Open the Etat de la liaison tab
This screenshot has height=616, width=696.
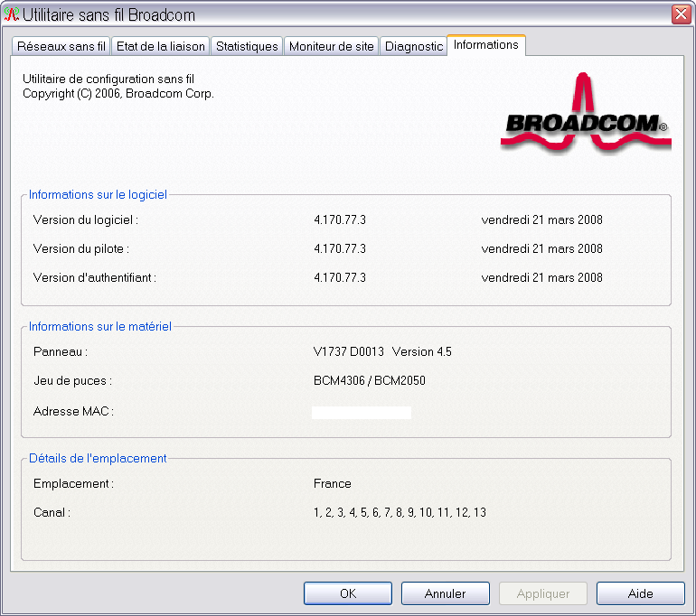161,46
